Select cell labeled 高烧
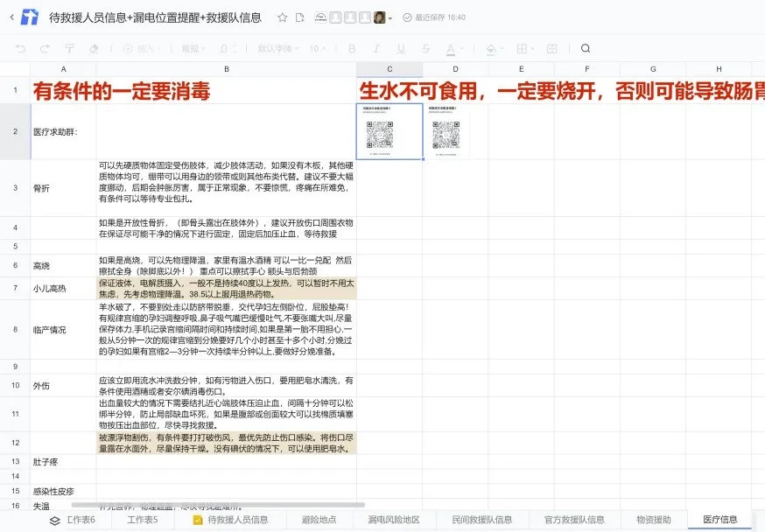The image size is (765, 532). [63, 266]
